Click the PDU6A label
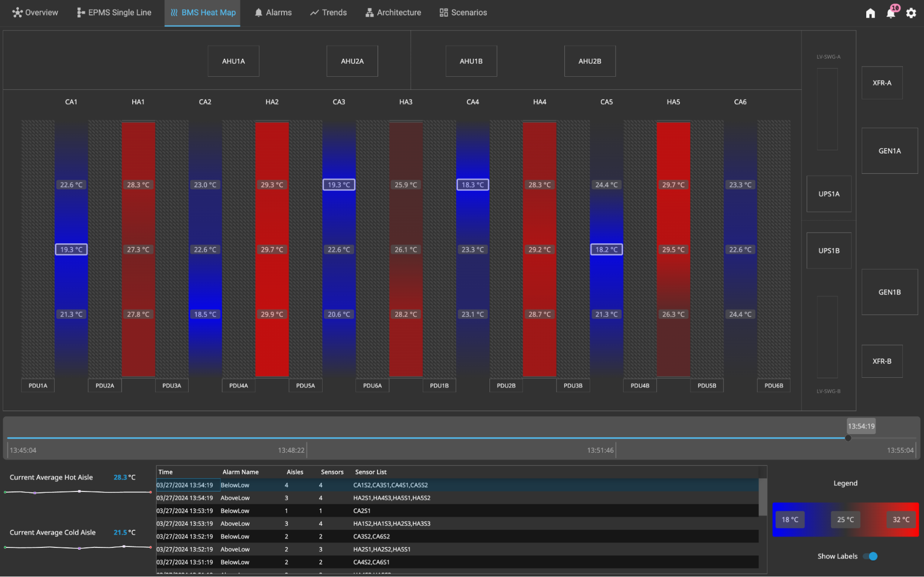This screenshot has width=924, height=577. (372, 386)
